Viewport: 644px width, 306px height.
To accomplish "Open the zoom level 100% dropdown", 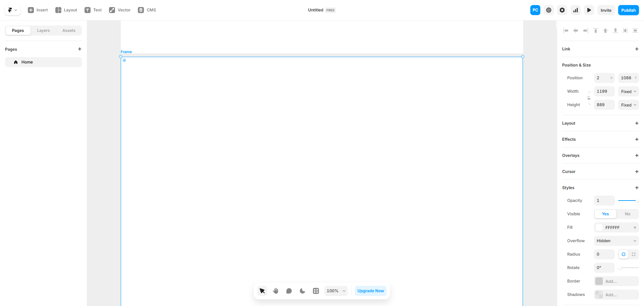I will point(335,291).
